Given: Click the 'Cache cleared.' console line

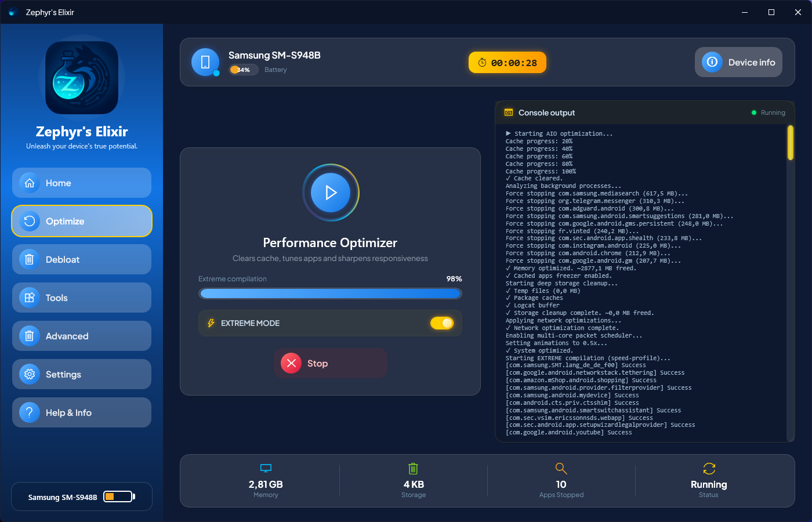Looking at the screenshot, I should [534, 179].
